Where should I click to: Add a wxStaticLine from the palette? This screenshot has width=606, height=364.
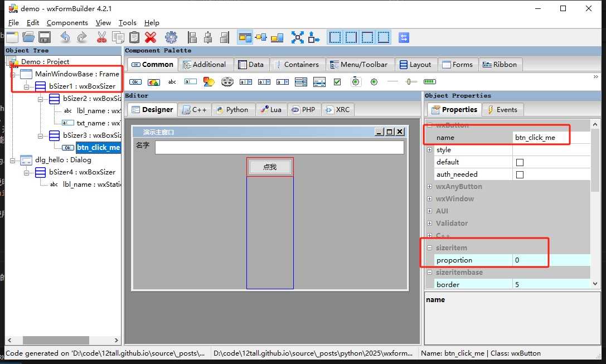[392, 81]
